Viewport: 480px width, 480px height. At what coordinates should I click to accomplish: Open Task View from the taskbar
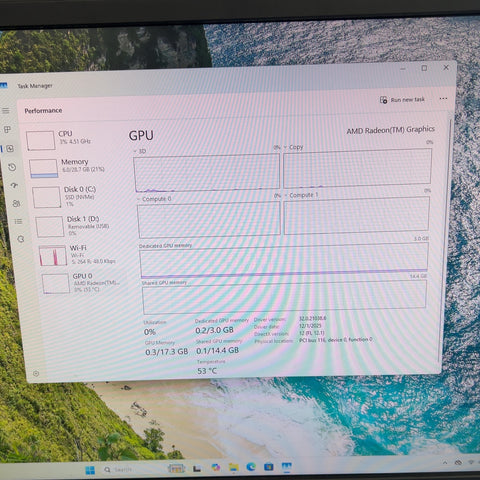(197, 468)
